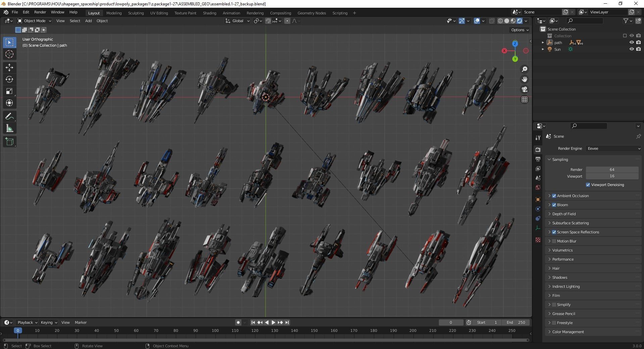Viewport: 644px width, 349px height.
Task: Activate the Scale tool
Action: click(9, 91)
